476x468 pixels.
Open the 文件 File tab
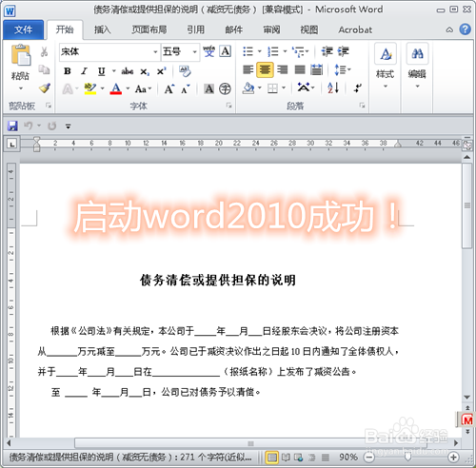point(23,29)
